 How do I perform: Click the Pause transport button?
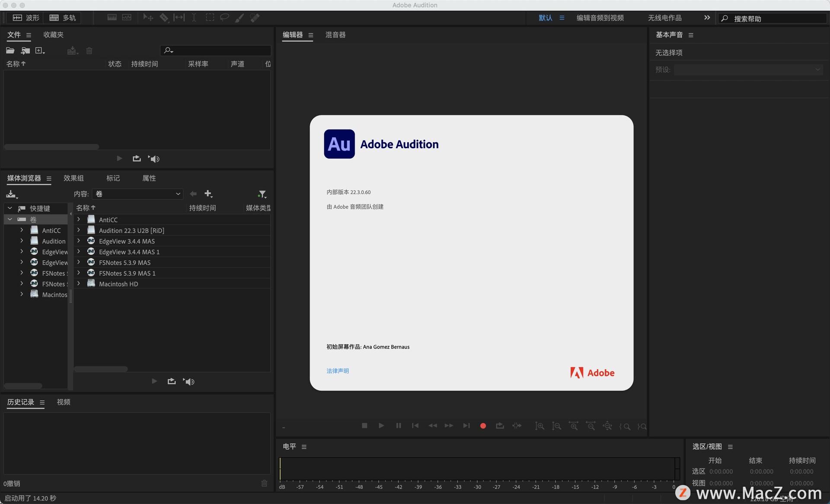[398, 425]
